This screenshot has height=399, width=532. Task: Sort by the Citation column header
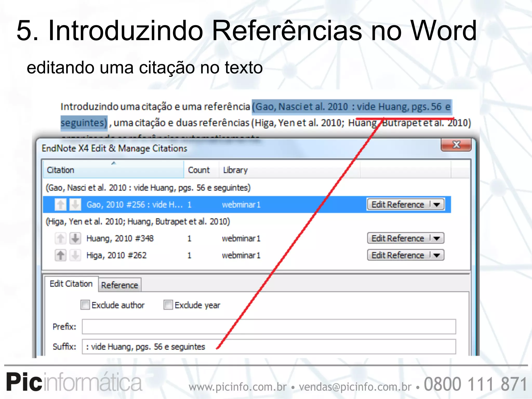click(x=113, y=170)
